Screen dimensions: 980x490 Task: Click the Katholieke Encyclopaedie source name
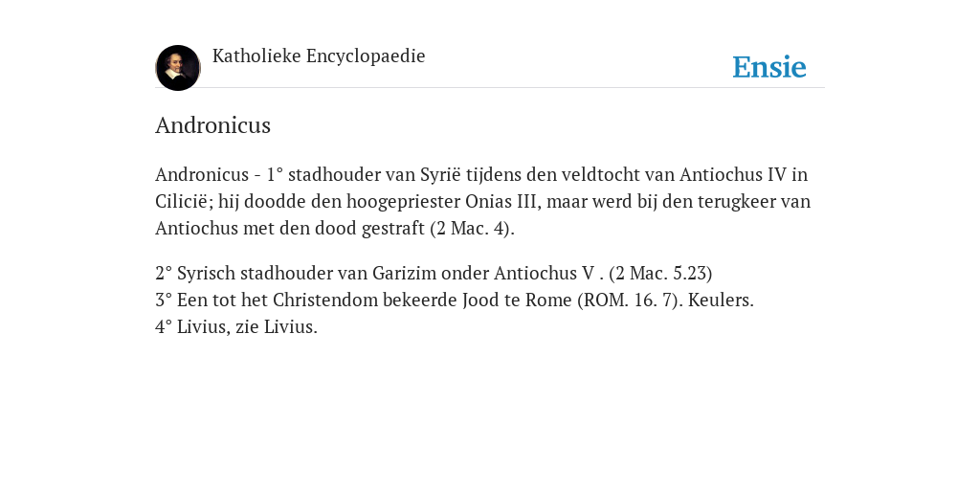[x=319, y=56]
